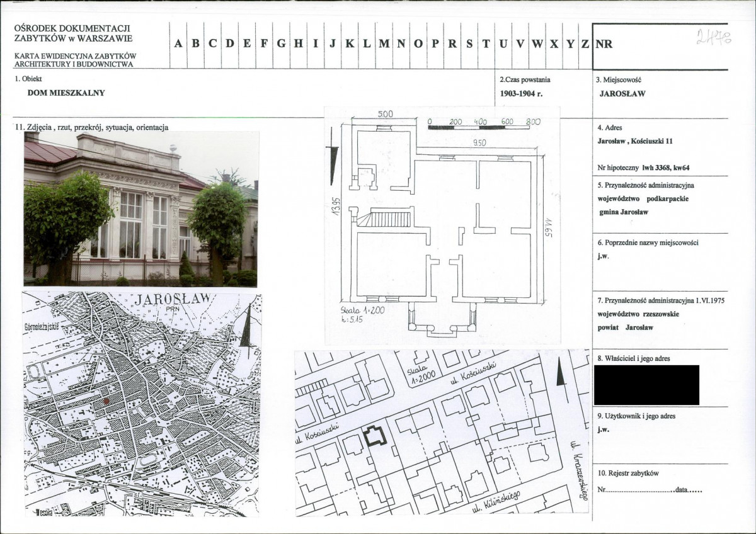Screen dimensions: 756x534
Task: Click the 1903-1904 r. construction date
Action: click(x=520, y=93)
